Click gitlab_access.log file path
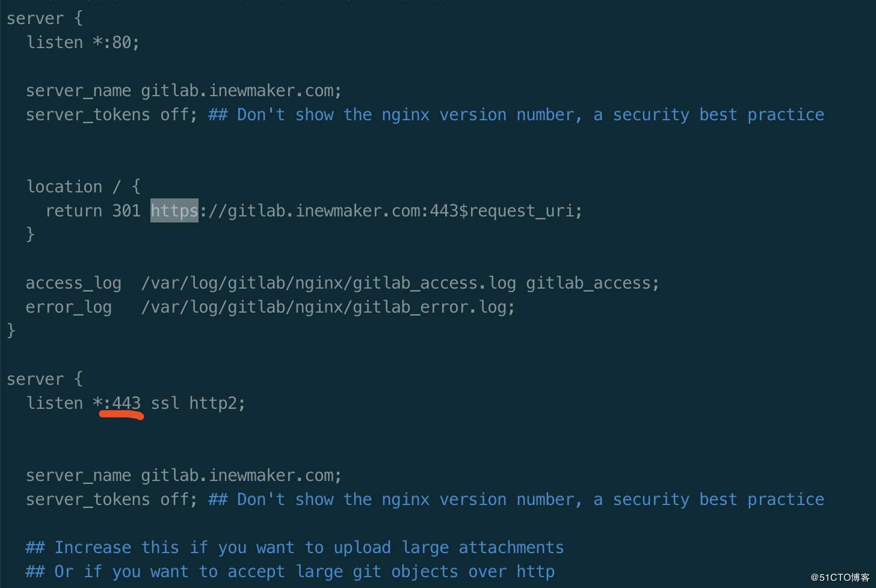The image size is (876, 588). pos(328,283)
